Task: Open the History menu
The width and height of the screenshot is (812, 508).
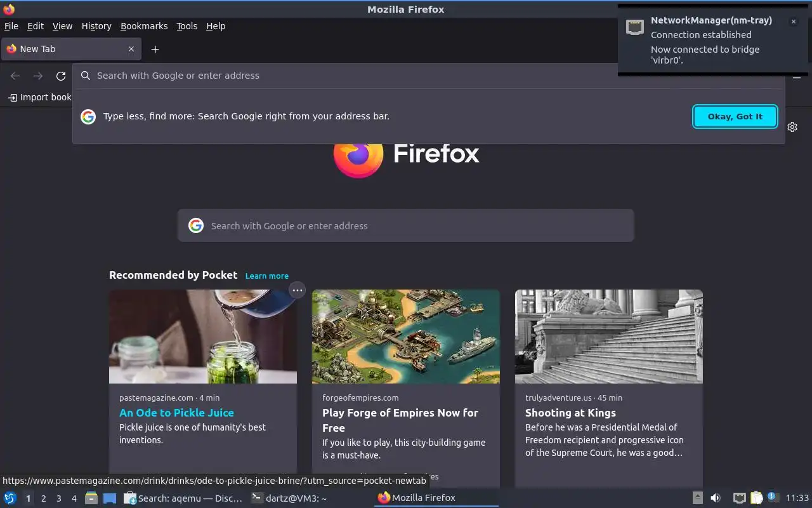Action: pyautogui.click(x=96, y=26)
